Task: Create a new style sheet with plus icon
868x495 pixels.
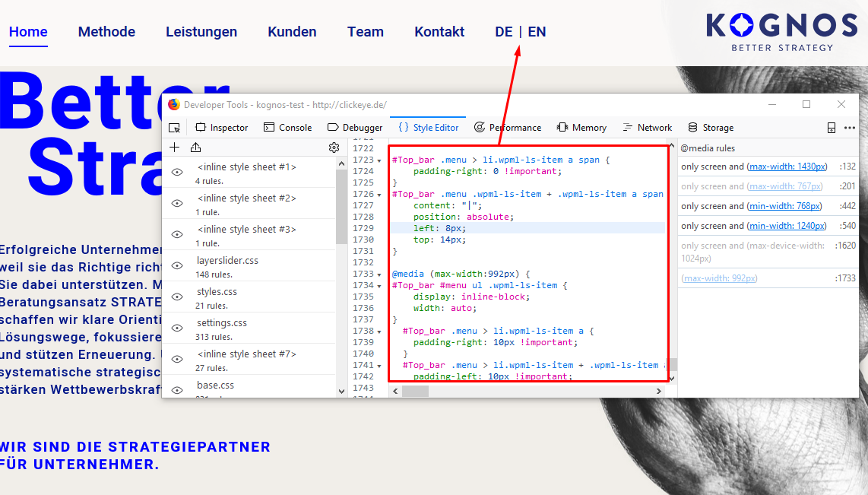Action: click(x=175, y=148)
